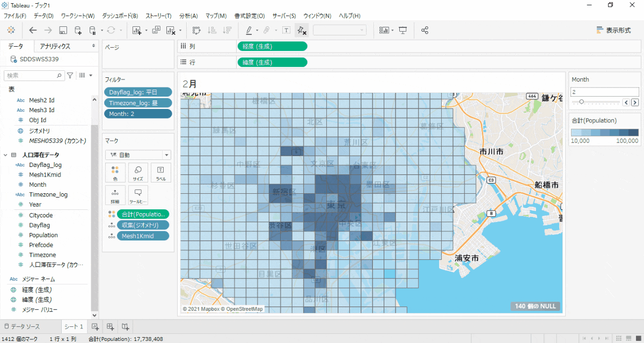The height and width of the screenshot is (343, 644).
Task: Add a new dashboard tab icon
Action: pos(110,326)
